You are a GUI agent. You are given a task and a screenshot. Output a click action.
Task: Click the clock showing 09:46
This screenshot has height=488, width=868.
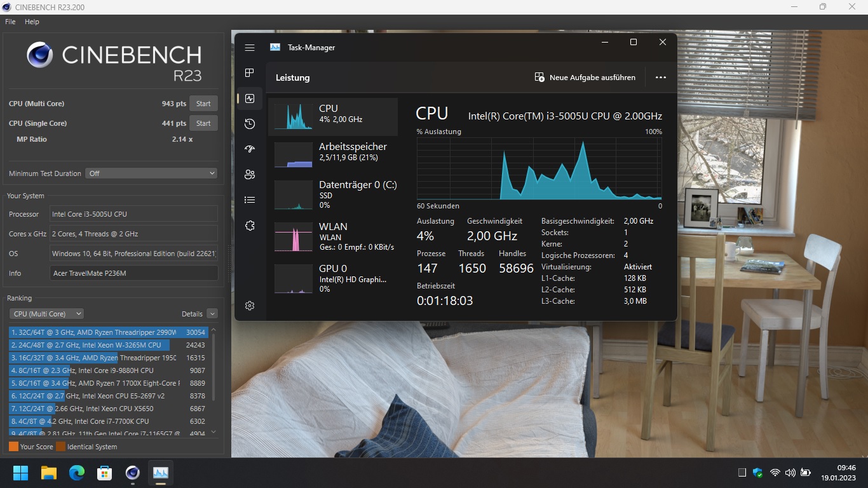[846, 468]
